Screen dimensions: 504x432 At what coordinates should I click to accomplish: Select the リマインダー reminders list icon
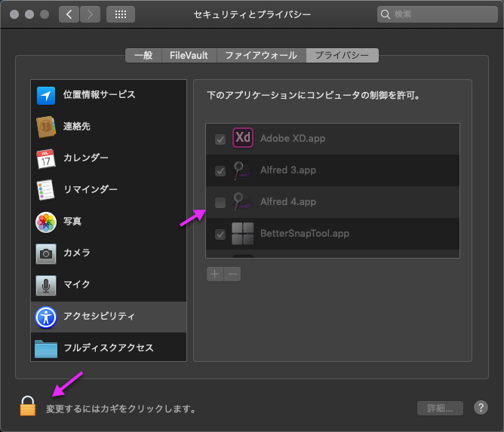[45, 190]
